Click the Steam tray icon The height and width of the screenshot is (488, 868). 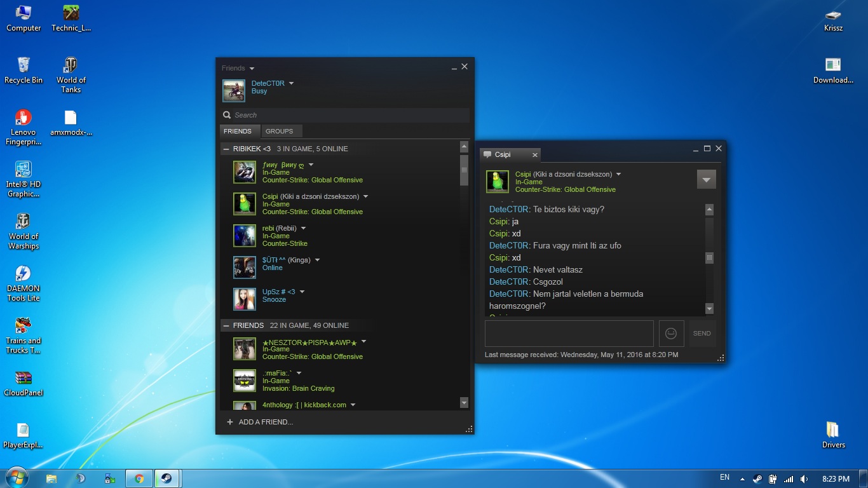coord(757,478)
